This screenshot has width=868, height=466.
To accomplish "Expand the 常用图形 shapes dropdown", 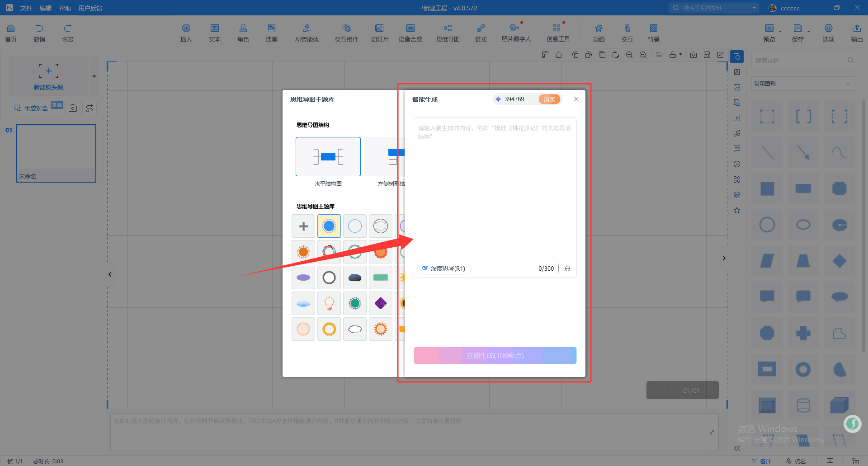I will coord(803,84).
